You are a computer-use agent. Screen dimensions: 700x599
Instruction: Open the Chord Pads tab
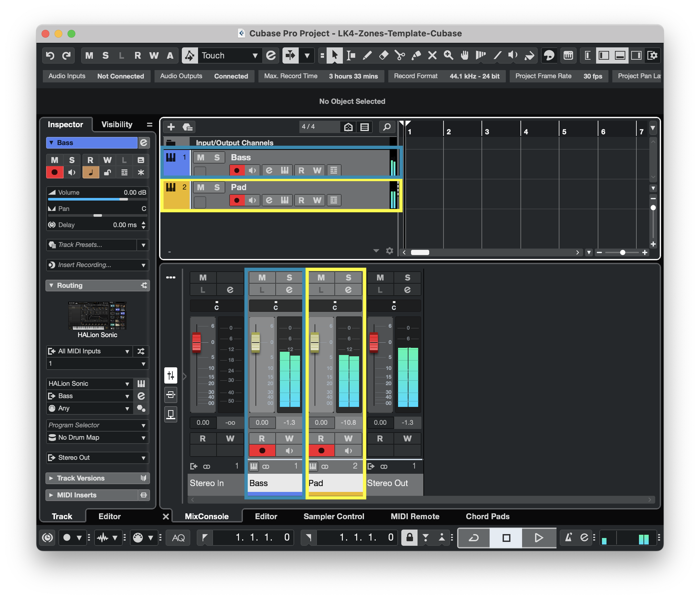click(488, 517)
